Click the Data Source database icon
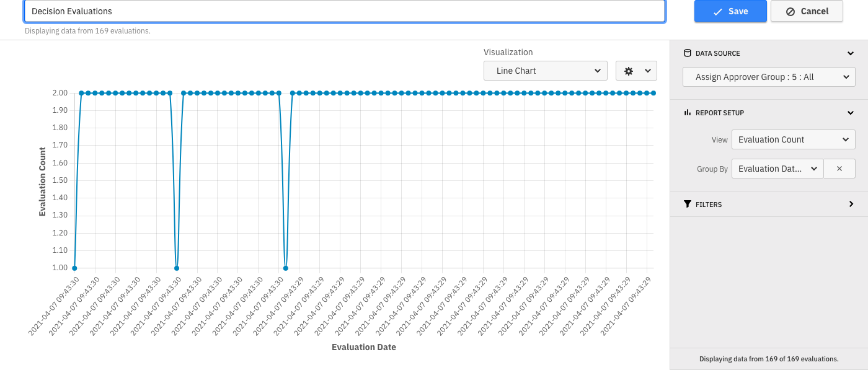This screenshot has height=370, width=868. pos(687,53)
